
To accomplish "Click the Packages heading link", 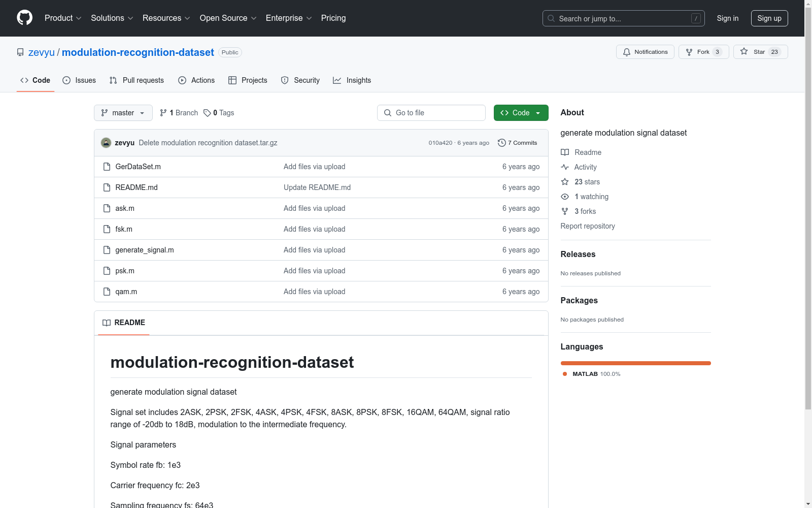I will (579, 300).
